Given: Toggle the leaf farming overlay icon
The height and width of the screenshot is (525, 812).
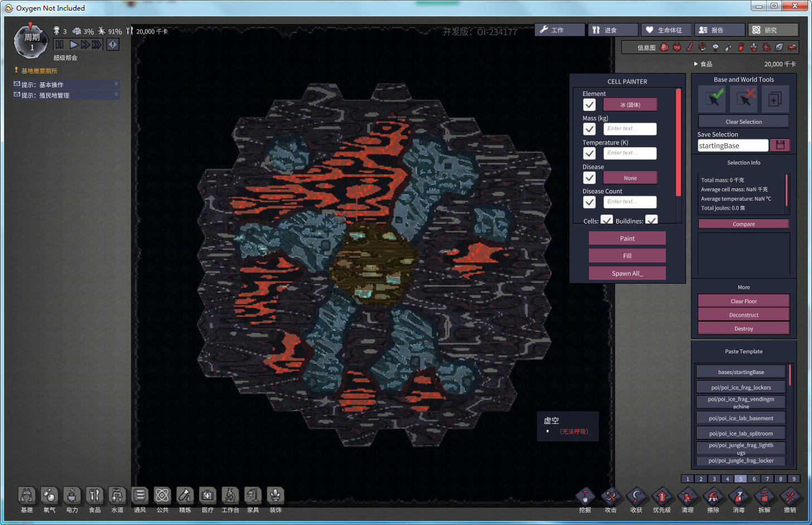Looking at the screenshot, I should pos(780,47).
